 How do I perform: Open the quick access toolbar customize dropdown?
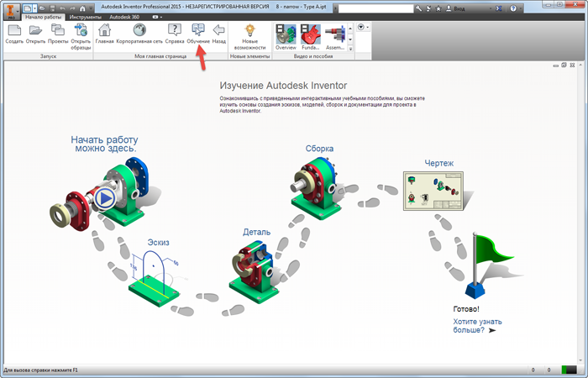point(91,8)
